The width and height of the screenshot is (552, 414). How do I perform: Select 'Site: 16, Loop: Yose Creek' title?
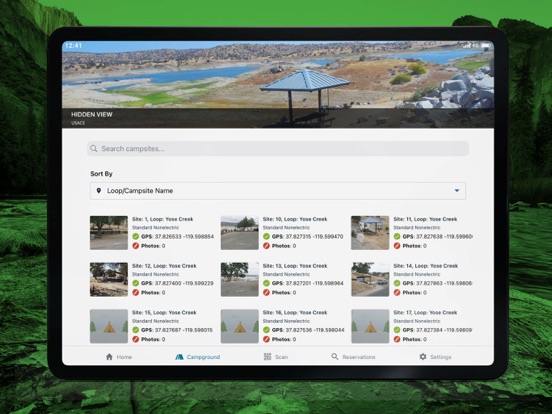click(295, 313)
